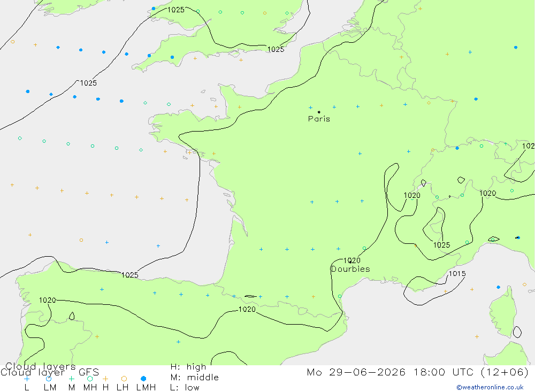This screenshot has height=392, width=535.
Task: Click the filled blue LMH legend dot
Action: pyautogui.click(x=143, y=379)
